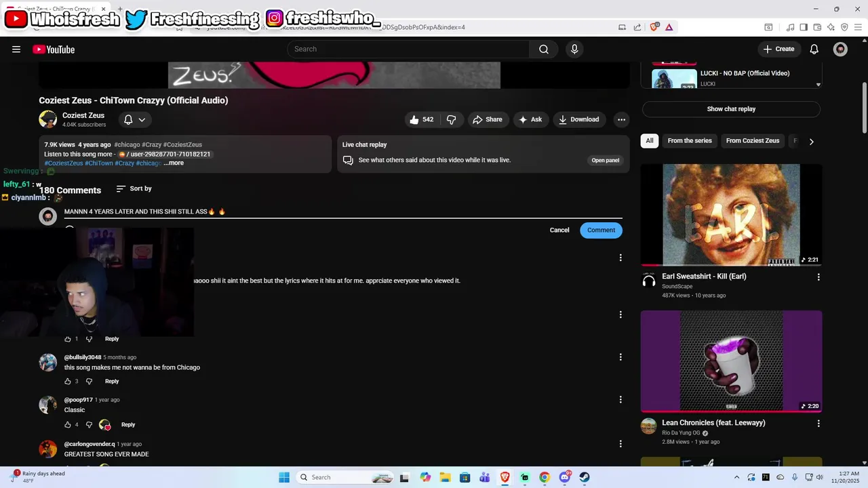Dislike the @bullsily3048 comment
868x488 pixels.
tap(89, 381)
